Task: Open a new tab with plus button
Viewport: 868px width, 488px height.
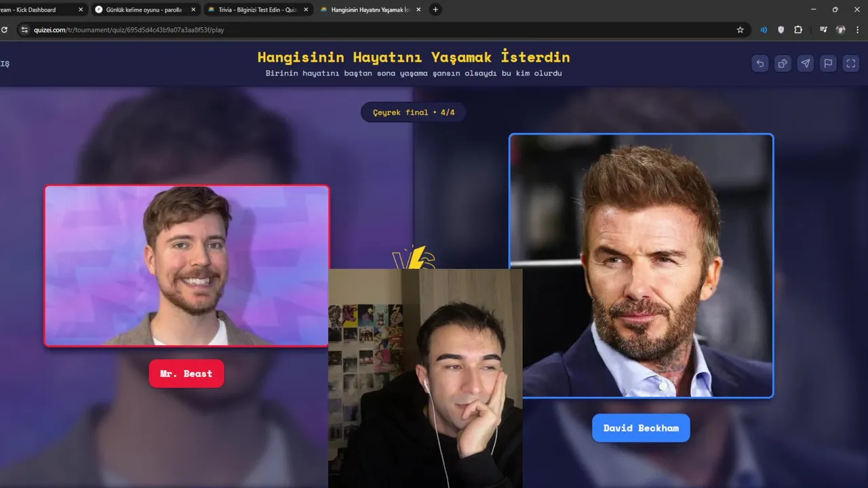Action: (435, 9)
